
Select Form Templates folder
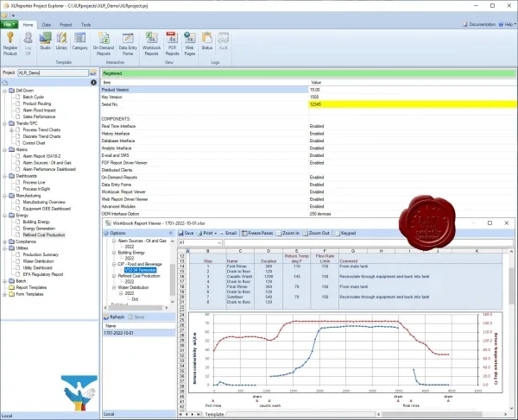29,294
